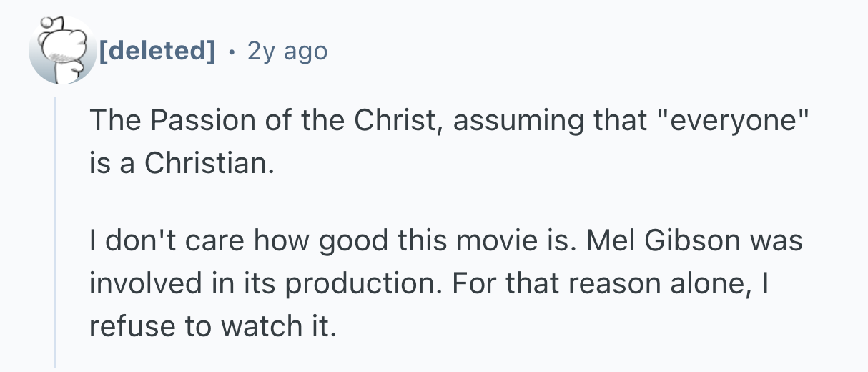Click the words "watch it." ending the comment
The width and height of the screenshot is (868, 372).
(x=277, y=326)
